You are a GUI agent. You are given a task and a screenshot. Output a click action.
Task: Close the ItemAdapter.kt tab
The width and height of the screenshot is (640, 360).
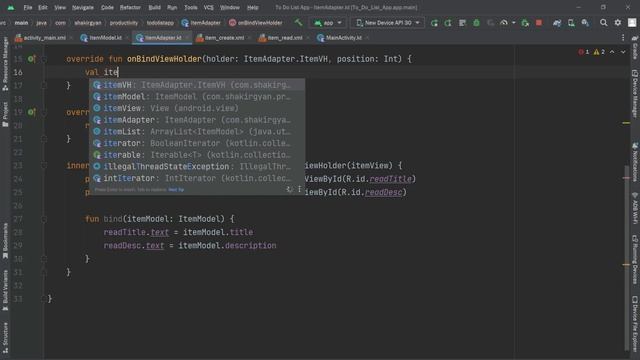(187, 38)
